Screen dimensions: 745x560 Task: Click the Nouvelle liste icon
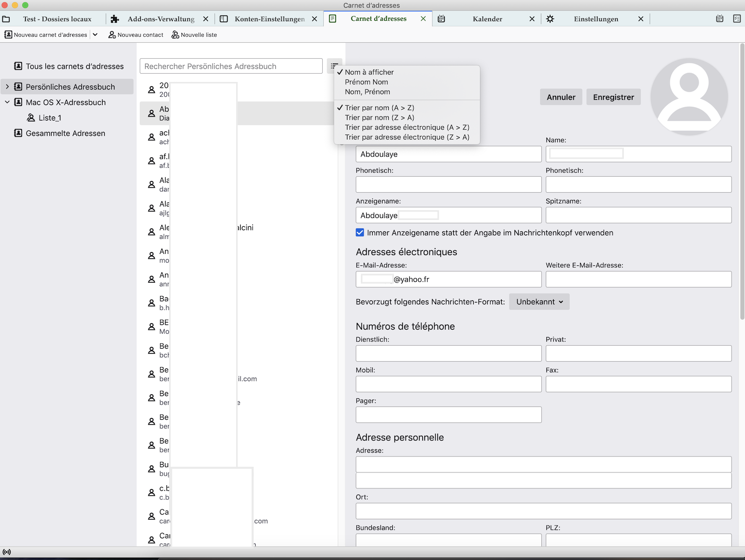coord(175,35)
